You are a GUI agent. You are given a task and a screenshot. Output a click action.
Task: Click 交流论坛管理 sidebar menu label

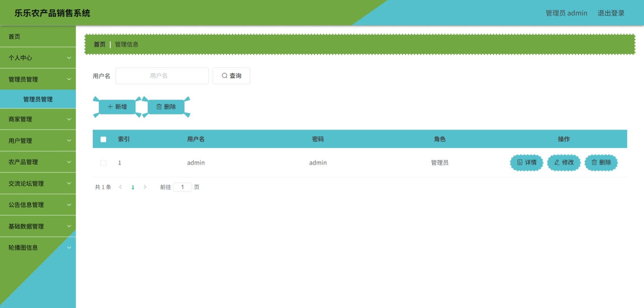[x=26, y=184]
